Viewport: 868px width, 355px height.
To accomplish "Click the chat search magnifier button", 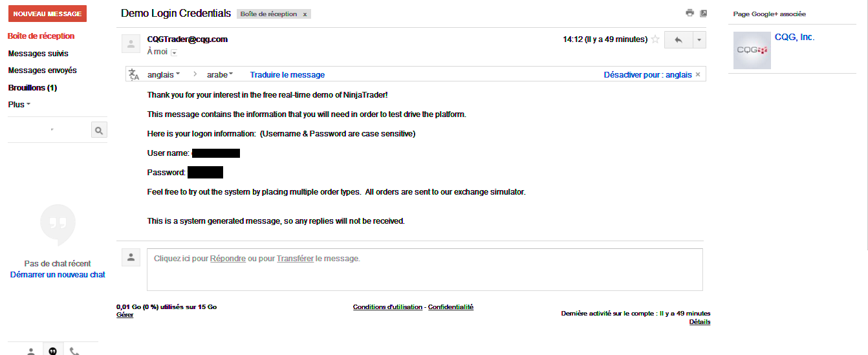I will [x=99, y=130].
